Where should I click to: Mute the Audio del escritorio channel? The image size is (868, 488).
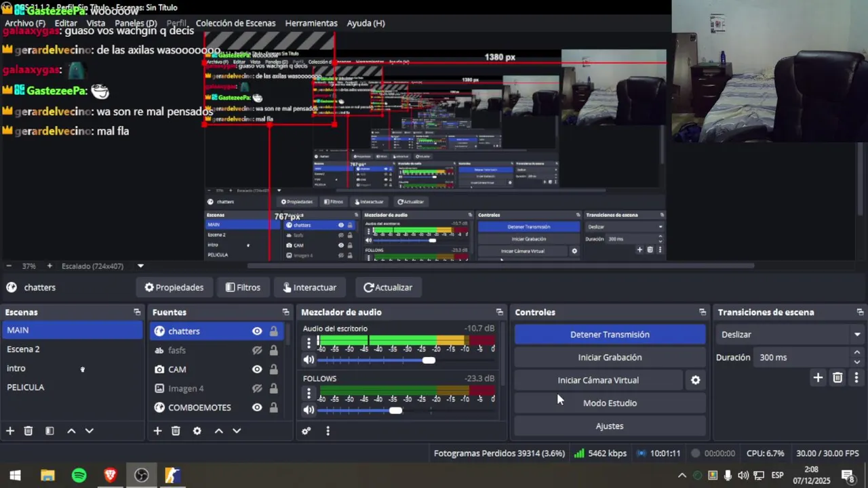pos(309,360)
